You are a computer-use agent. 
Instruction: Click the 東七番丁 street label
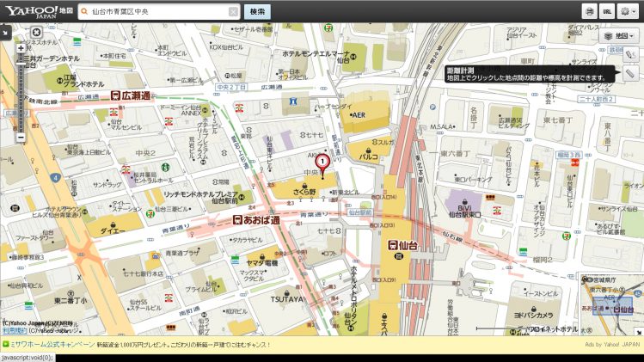(x=557, y=120)
